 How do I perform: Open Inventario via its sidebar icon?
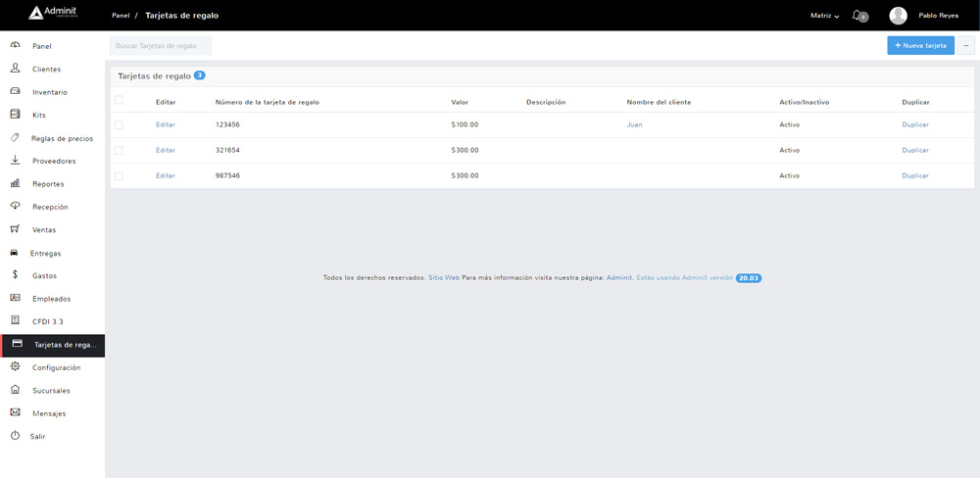(x=15, y=91)
